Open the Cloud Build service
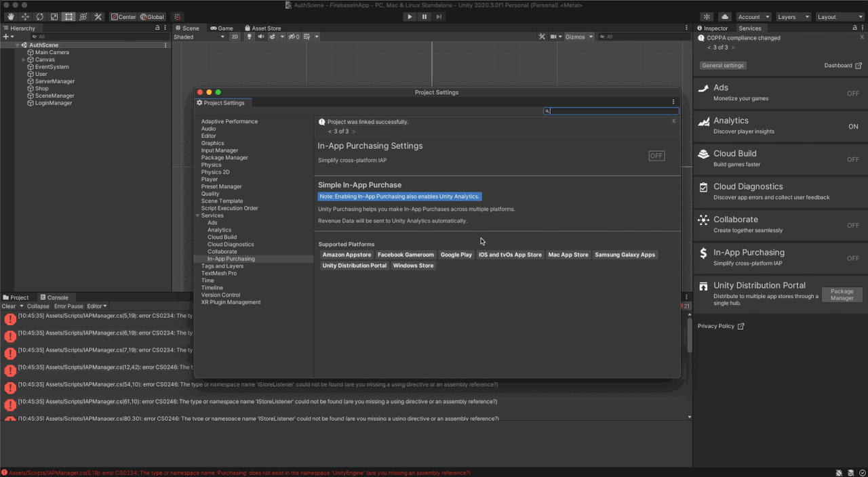The image size is (868, 477). [x=780, y=159]
